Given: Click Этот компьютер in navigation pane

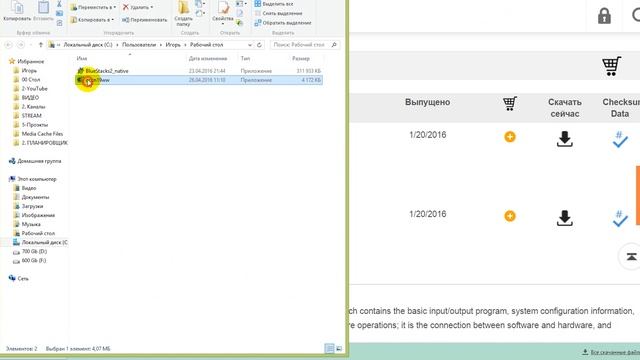Looking at the screenshot, I should pyautogui.click(x=37, y=179).
